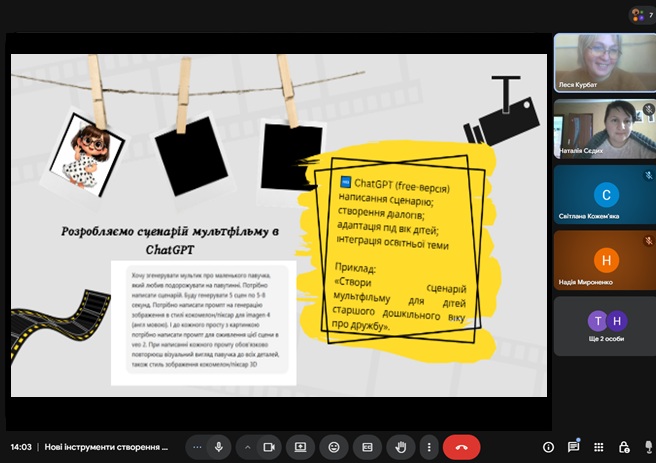Screen dimensions: 656x463
Task: Open the emoji reactions picker
Action: coord(334,446)
